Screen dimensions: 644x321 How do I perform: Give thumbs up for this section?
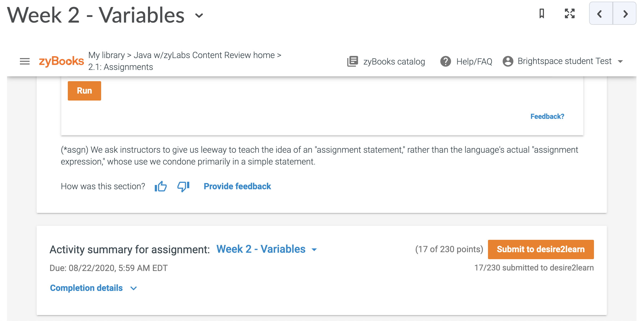point(161,186)
